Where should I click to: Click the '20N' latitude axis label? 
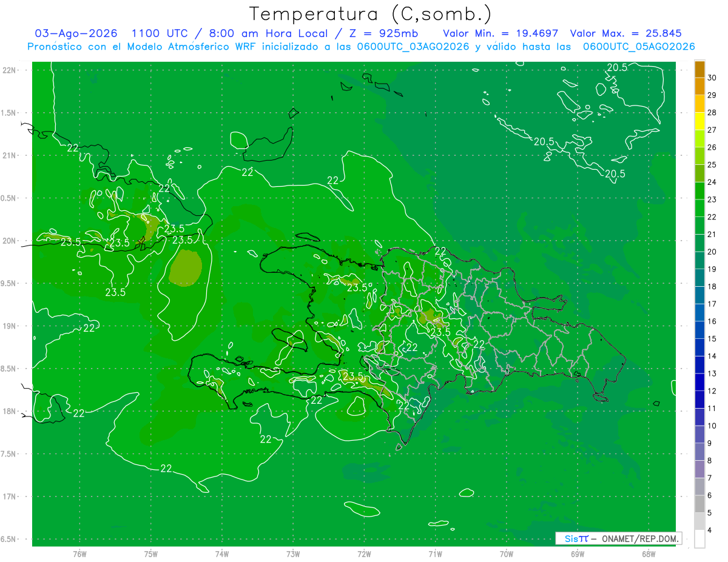coord(10,241)
